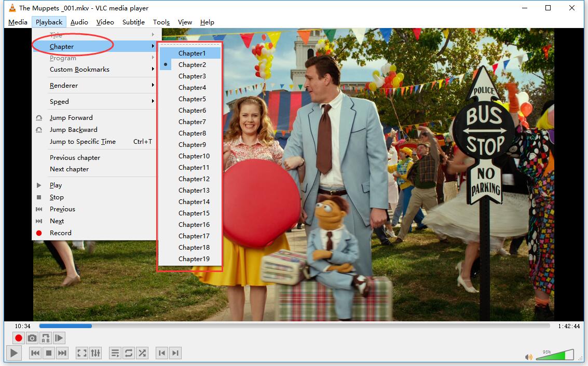588x366 pixels.
Task: Jump to Chapter9
Action: [x=190, y=145]
